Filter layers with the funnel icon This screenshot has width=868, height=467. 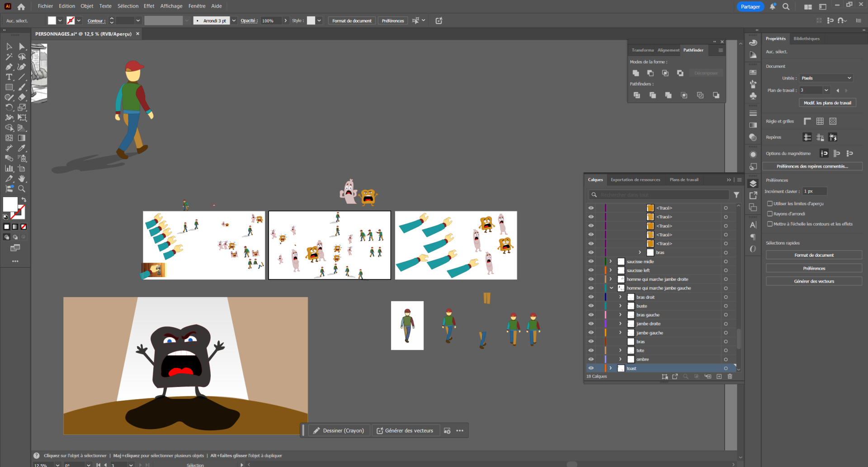click(x=736, y=195)
